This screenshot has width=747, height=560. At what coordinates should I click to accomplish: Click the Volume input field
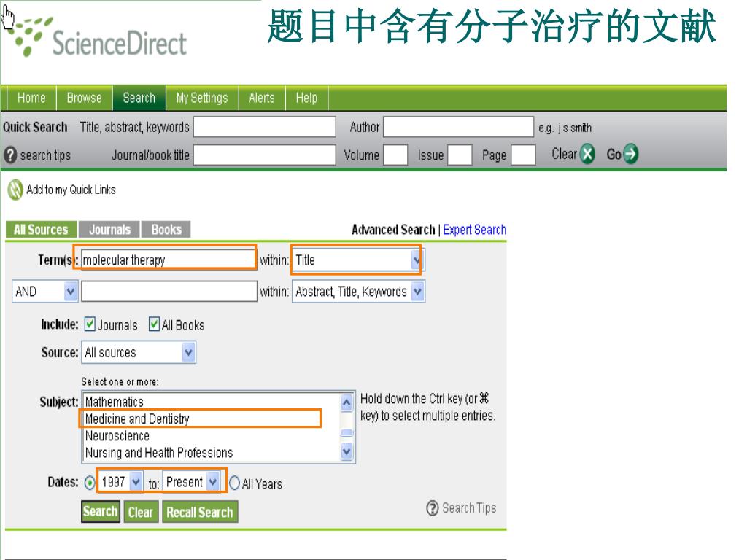[x=395, y=155]
